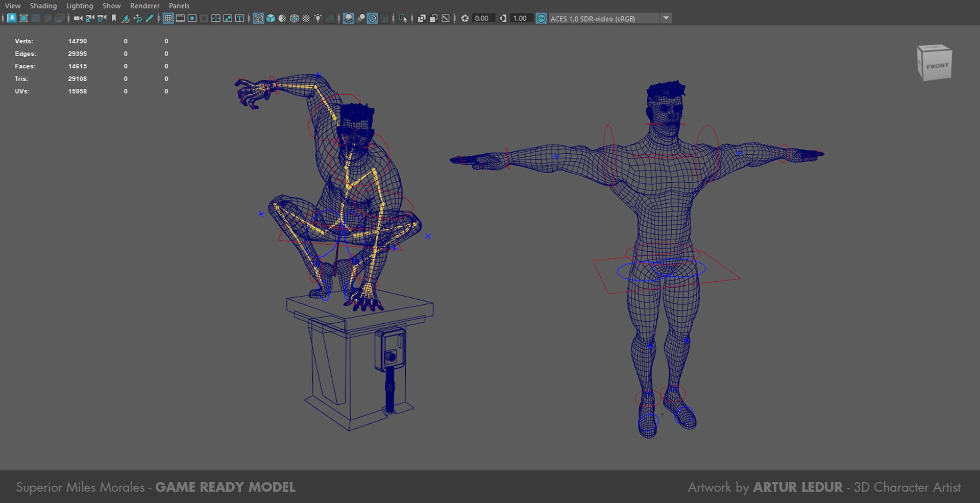This screenshot has height=503, width=980.
Task: Open the Panels menu
Action: tap(179, 6)
